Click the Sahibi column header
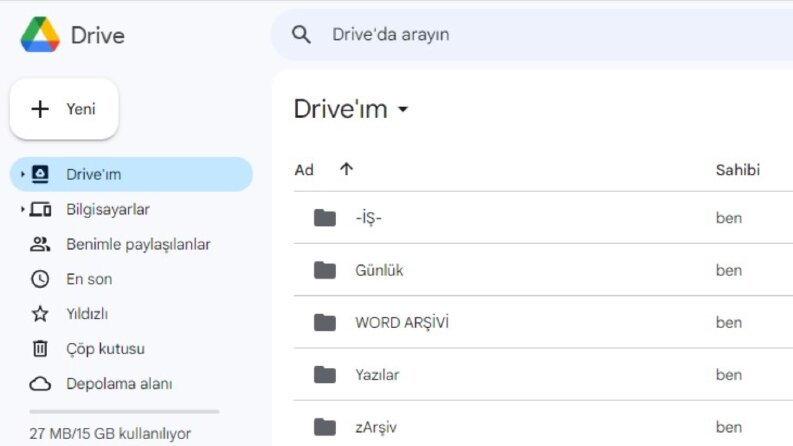 tap(738, 170)
